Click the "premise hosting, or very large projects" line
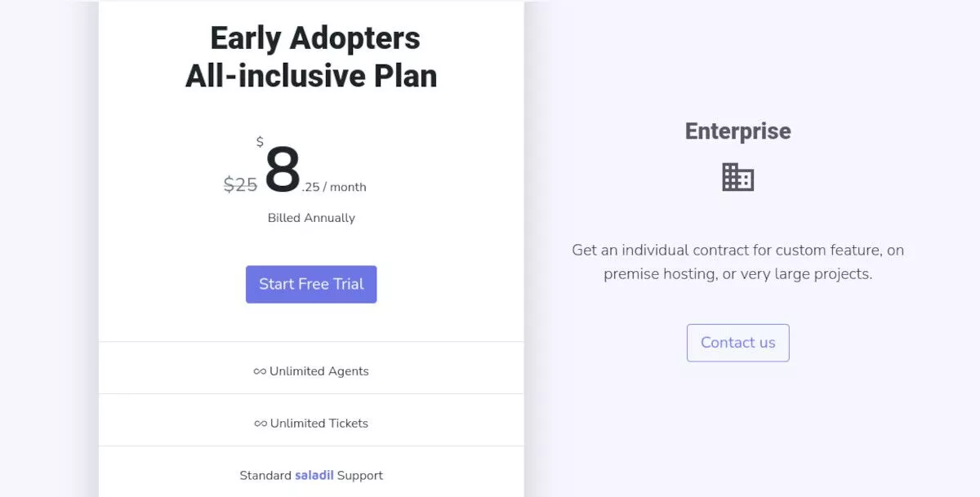980x497 pixels. (737, 274)
